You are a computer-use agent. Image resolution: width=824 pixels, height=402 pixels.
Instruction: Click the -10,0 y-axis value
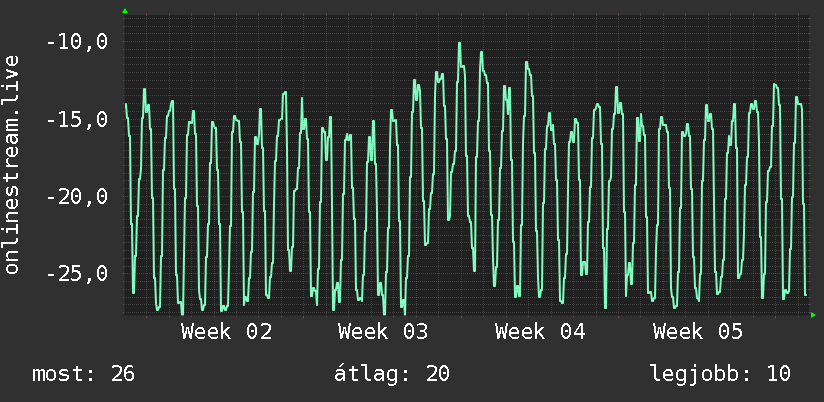pyautogui.click(x=77, y=42)
